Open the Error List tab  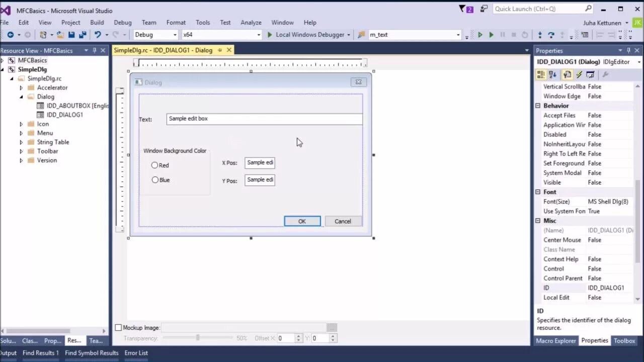(136, 353)
